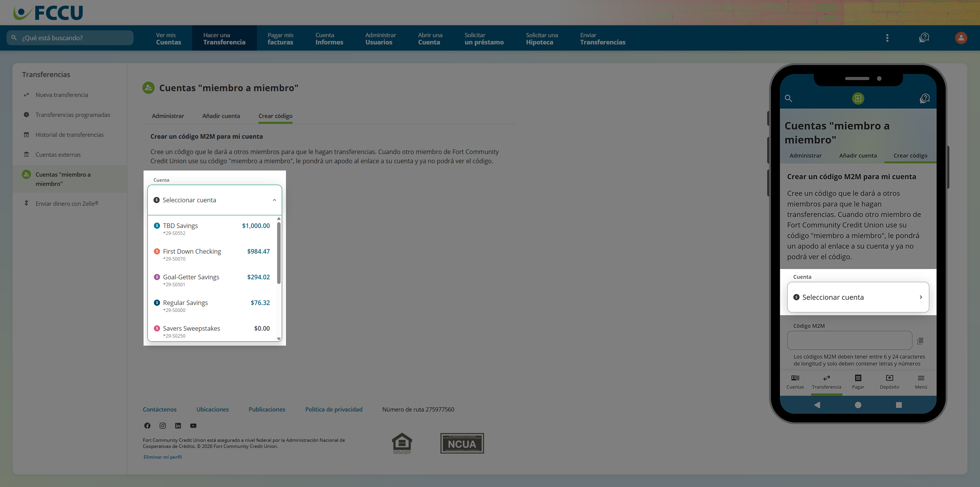Click the copy icon beside Código M2M
Image resolution: width=980 pixels, height=487 pixels.
920,340
